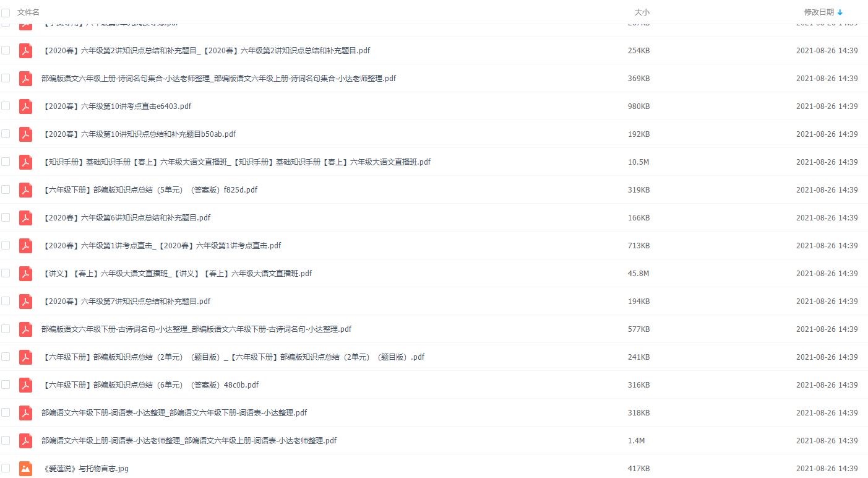Click the PDF icon of 部编版知识点总结（5单元）答案版

25,189
